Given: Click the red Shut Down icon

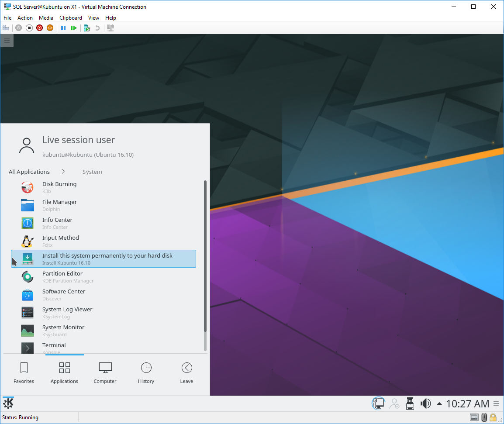Looking at the screenshot, I should pos(40,28).
